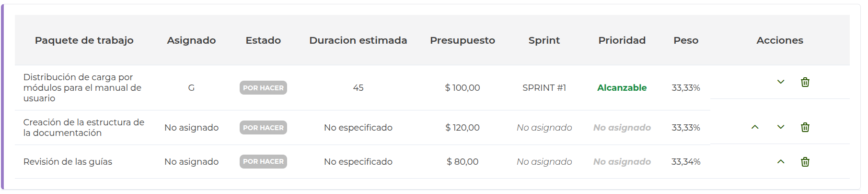Assign sprint to Revisión de las guías

[544, 162]
